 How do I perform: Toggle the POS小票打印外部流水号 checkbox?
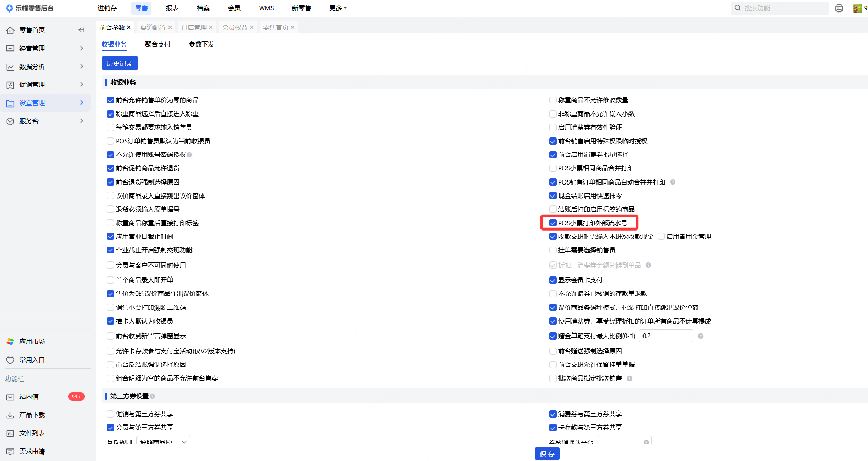tap(553, 223)
